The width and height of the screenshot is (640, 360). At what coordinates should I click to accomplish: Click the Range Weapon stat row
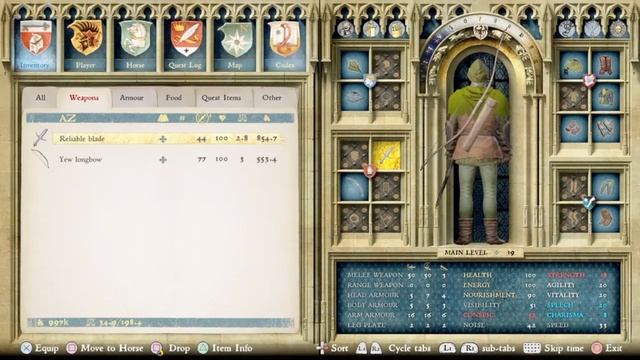(x=398, y=285)
